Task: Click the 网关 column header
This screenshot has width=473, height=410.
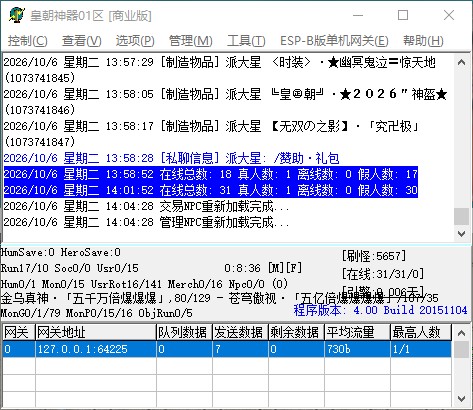Action: pos(19,332)
